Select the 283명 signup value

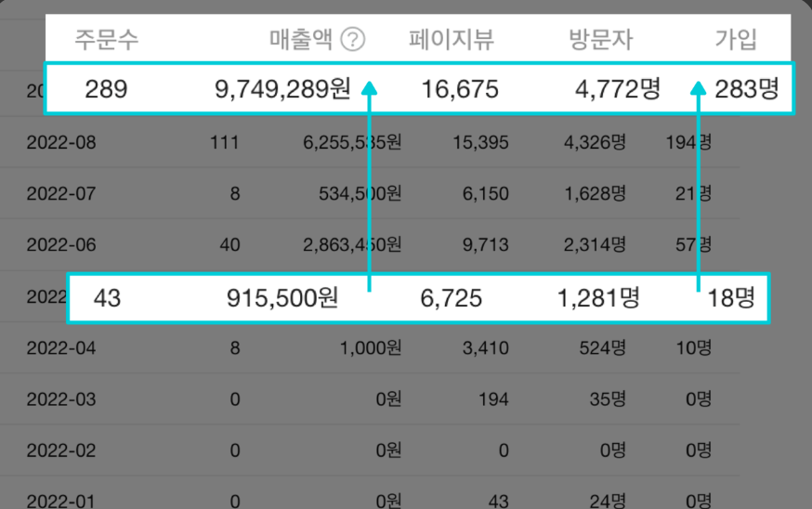click(x=747, y=89)
